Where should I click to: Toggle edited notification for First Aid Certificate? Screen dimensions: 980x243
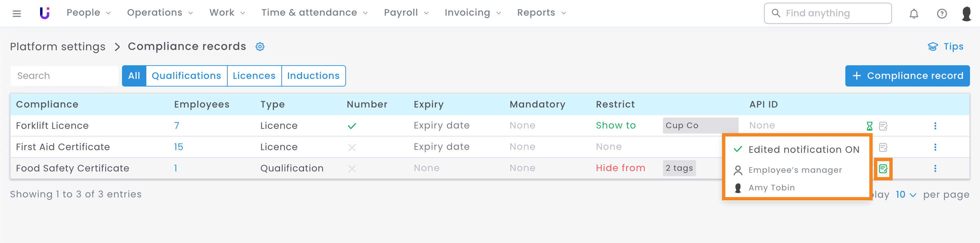pyautogui.click(x=883, y=147)
